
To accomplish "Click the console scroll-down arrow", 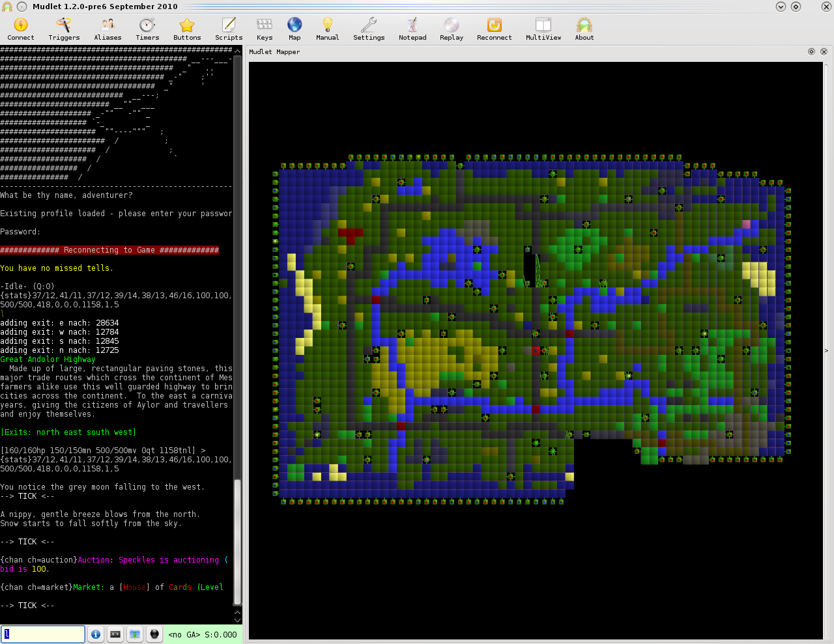I will click(237, 619).
